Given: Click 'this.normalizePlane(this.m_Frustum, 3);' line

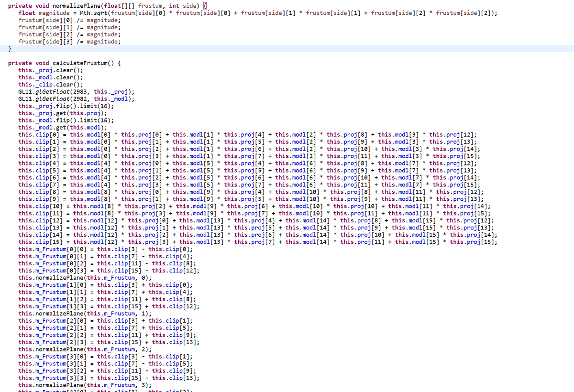Looking at the screenshot, I should pyautogui.click(x=85, y=385).
